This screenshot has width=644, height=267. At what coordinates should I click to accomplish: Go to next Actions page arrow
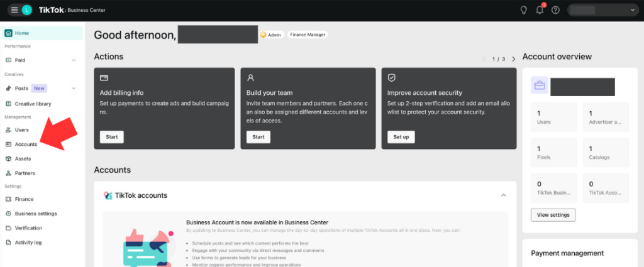click(513, 59)
